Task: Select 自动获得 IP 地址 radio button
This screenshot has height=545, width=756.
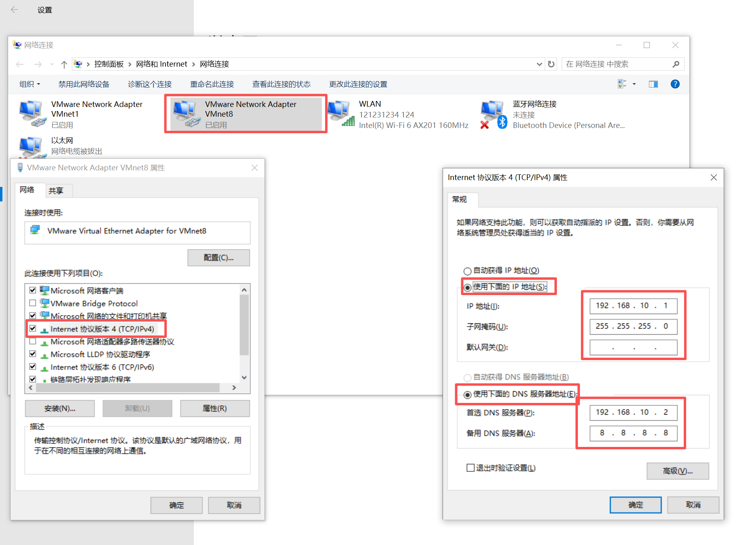Action: click(467, 271)
